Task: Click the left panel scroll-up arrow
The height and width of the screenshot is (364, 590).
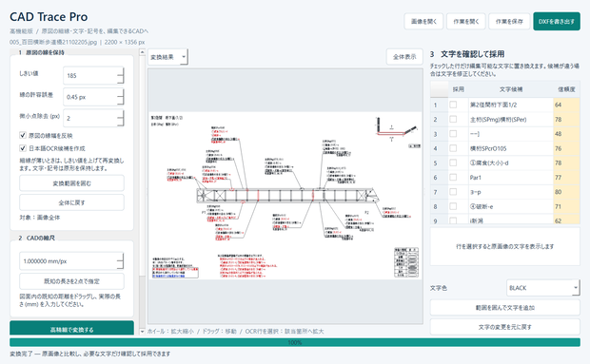Action: (142, 52)
